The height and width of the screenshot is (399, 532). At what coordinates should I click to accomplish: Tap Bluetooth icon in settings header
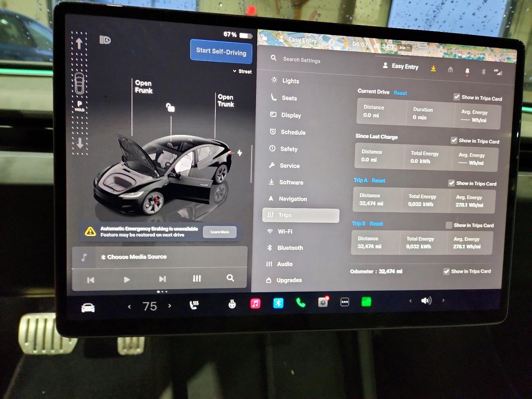pos(483,71)
